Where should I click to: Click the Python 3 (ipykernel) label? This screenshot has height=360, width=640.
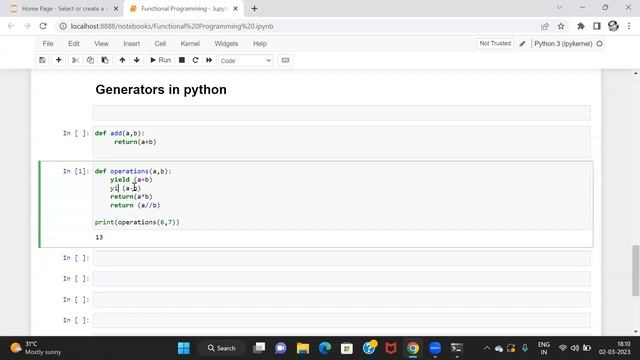point(563,44)
